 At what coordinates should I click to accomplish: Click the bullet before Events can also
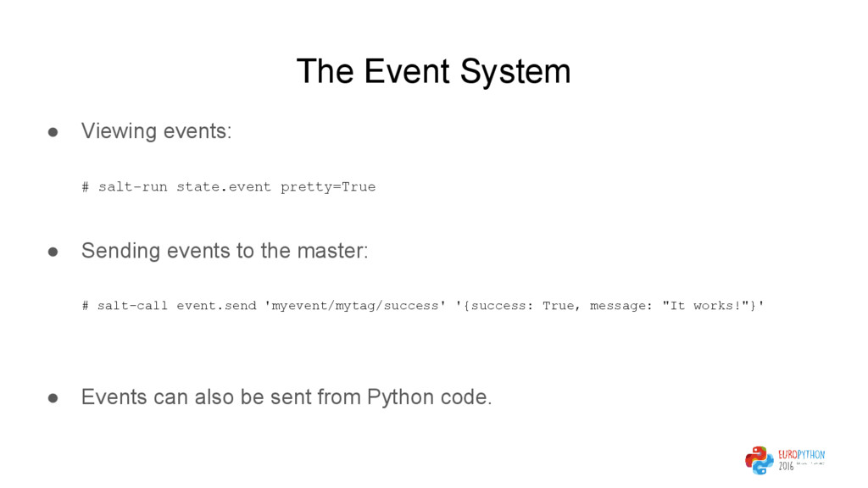tap(53, 398)
